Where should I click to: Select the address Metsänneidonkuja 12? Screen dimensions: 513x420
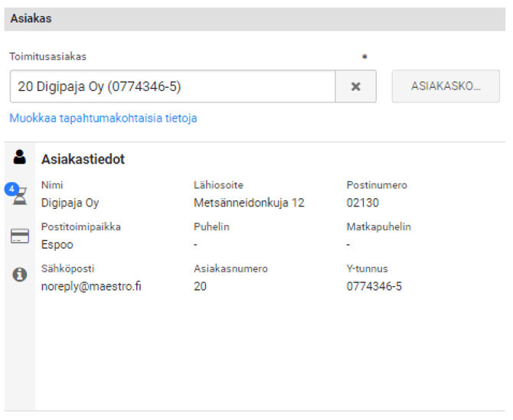(x=249, y=203)
